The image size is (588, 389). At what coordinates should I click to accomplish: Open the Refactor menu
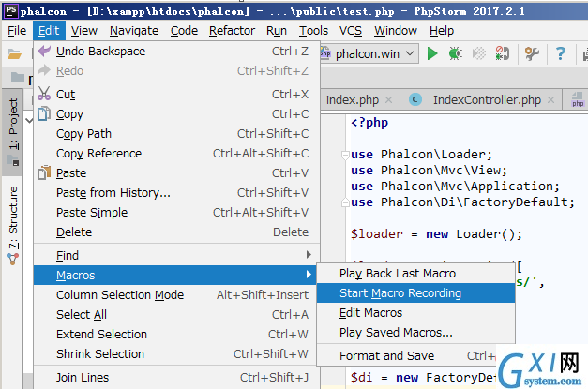[233, 30]
